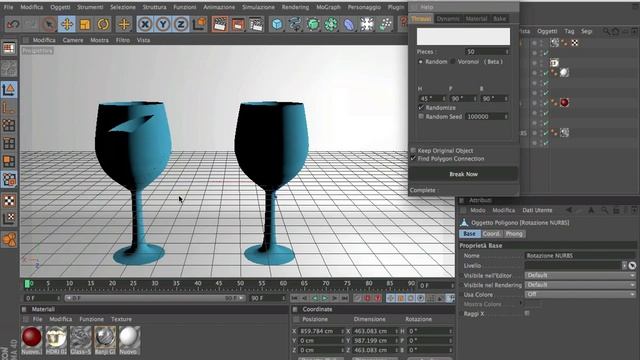The width and height of the screenshot is (640, 360).
Task: Toggle X axis lock
Action: pyautogui.click(x=144, y=24)
